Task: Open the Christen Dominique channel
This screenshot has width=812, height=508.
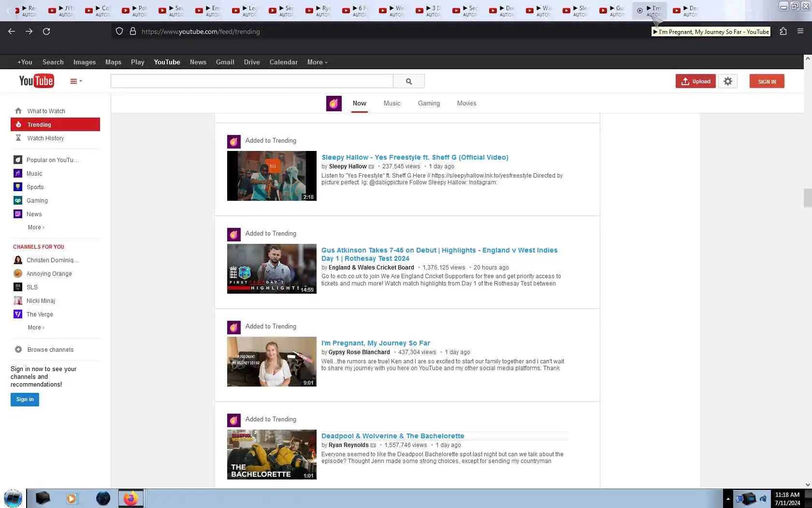Action: point(52,260)
